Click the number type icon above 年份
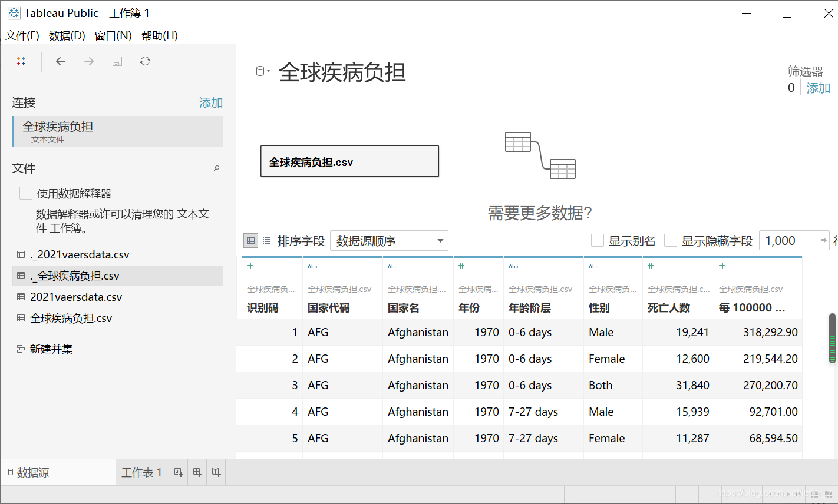838x504 pixels. 461,266
